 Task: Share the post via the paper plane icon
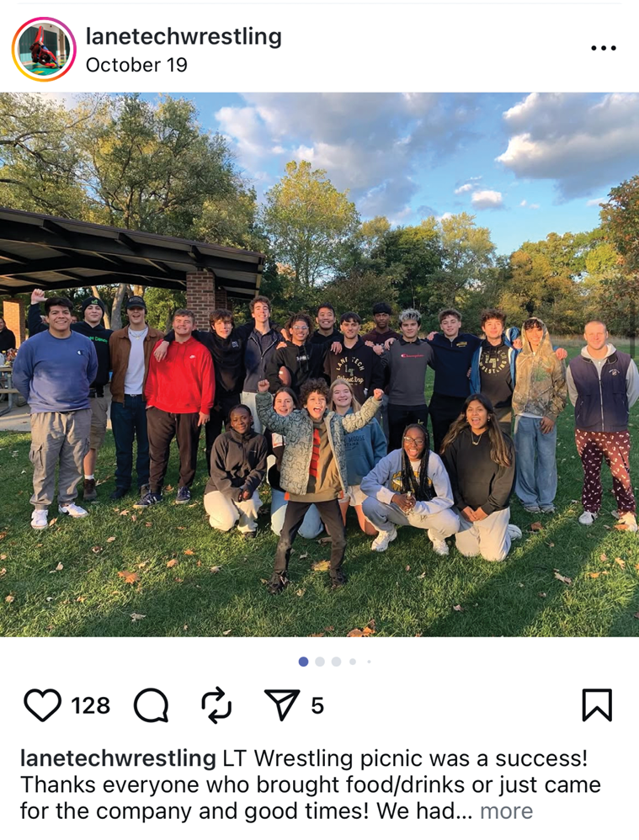point(282,705)
